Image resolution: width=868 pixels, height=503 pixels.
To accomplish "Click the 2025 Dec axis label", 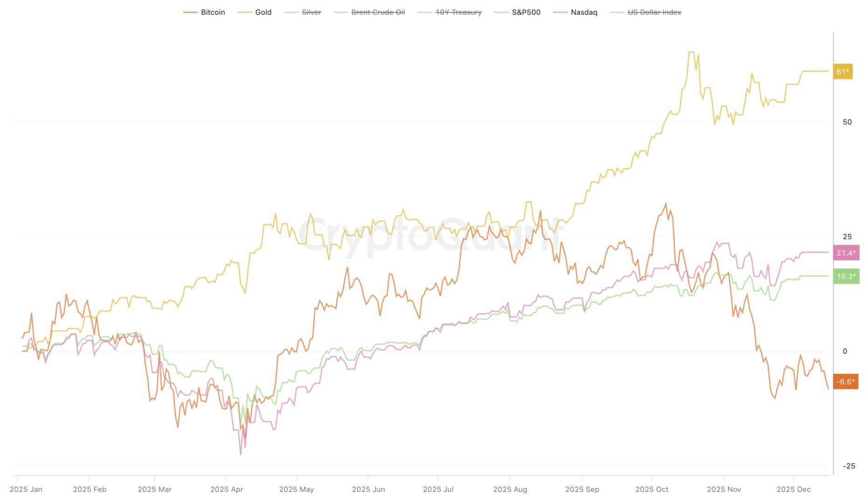I will (x=793, y=489).
